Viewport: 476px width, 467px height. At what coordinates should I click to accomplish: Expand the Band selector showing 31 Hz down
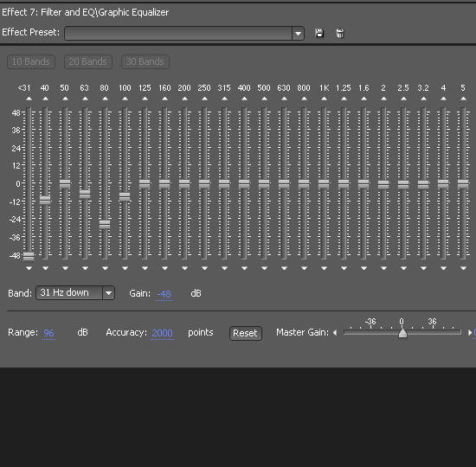[x=108, y=293]
